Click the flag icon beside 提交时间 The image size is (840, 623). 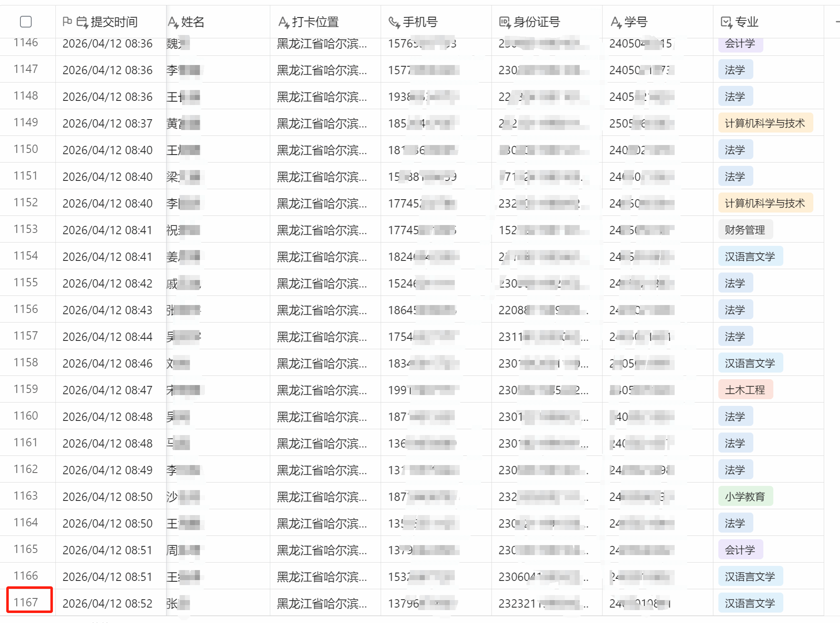point(67,21)
